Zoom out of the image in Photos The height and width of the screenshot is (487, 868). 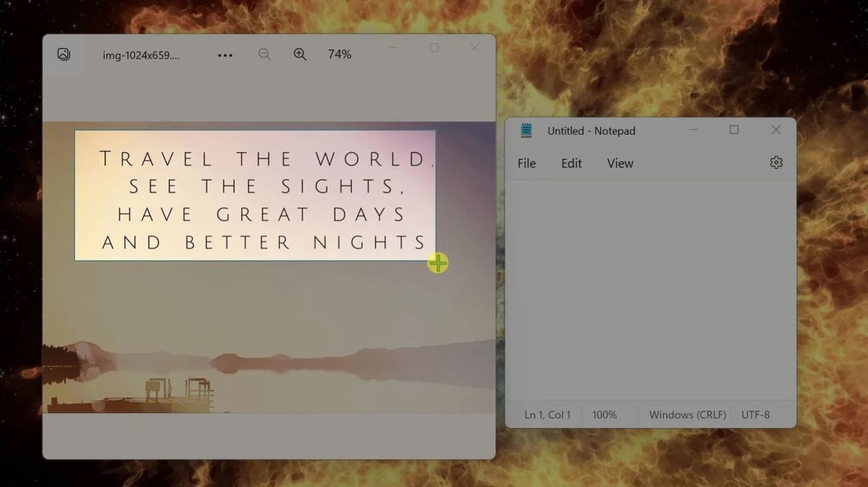264,54
